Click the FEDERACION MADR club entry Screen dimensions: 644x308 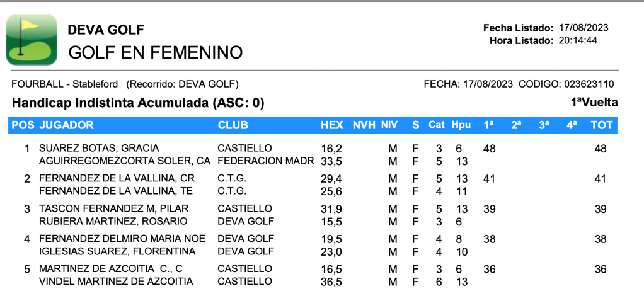(265, 161)
